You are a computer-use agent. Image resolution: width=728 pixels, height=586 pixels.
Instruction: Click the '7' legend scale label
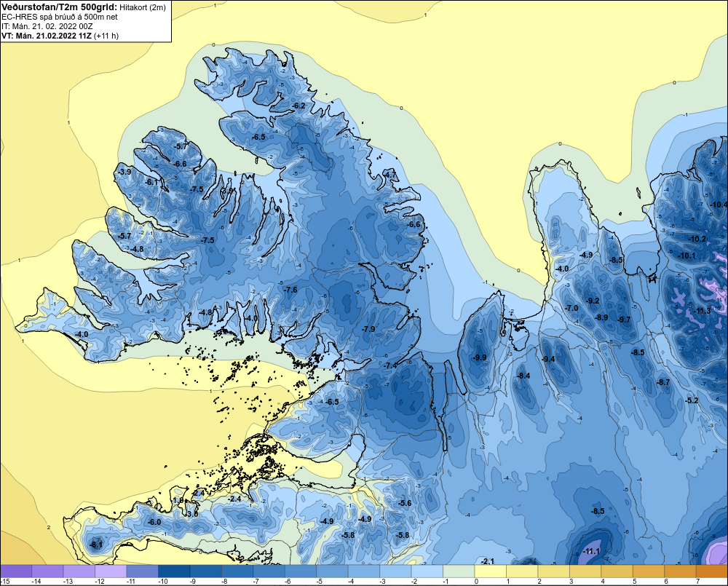697,582
